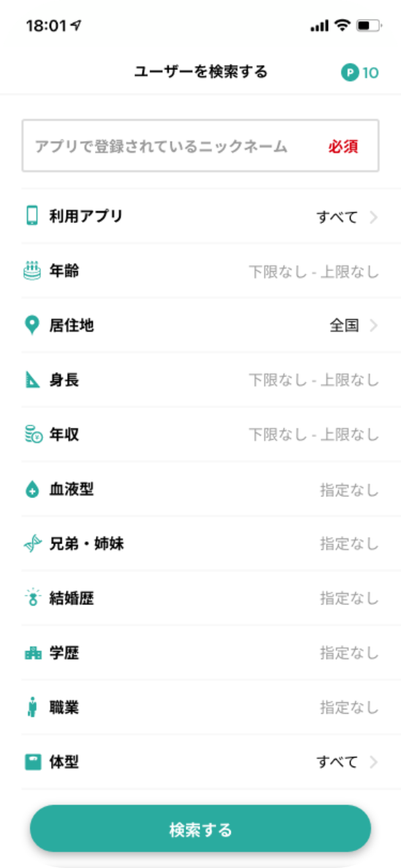401x868 pixels.
Task: Open the points balance P 10 badge
Action: [x=360, y=72]
